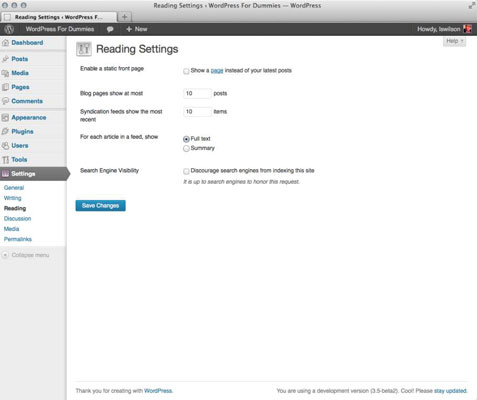
Task: Click the WordPress logo icon in admin bar
Action: click(x=9, y=29)
